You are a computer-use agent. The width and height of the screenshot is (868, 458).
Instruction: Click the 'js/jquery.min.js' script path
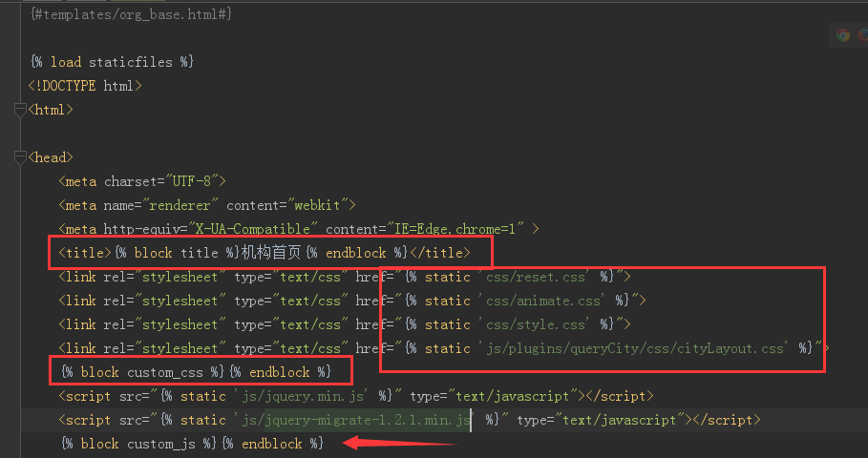point(304,395)
